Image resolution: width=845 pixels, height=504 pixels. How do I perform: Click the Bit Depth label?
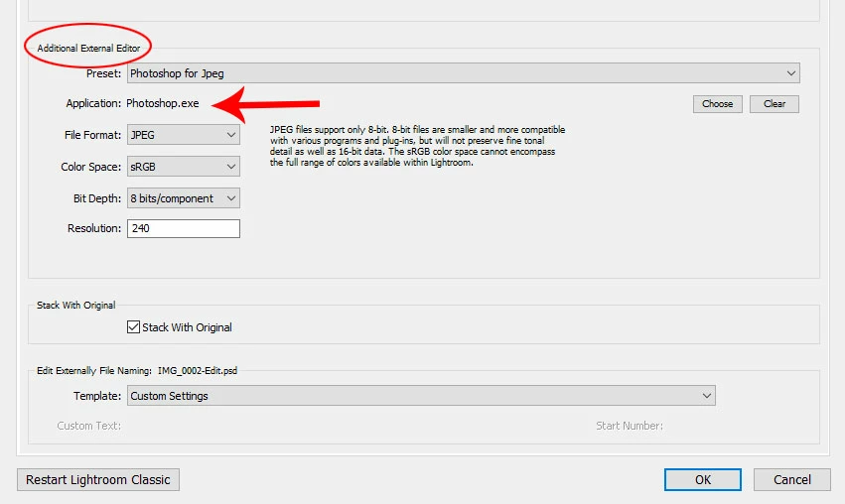coord(97,198)
